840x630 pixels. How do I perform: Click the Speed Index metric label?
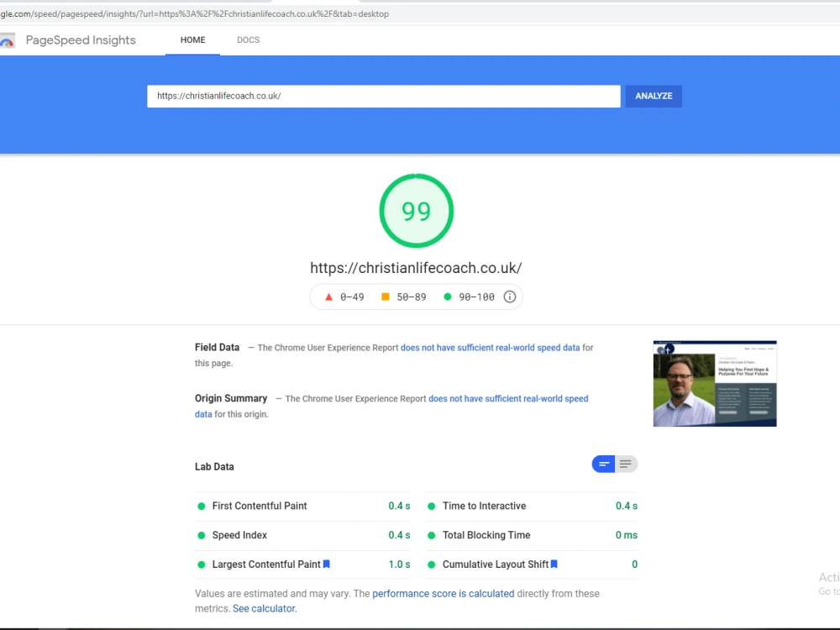[239, 535]
